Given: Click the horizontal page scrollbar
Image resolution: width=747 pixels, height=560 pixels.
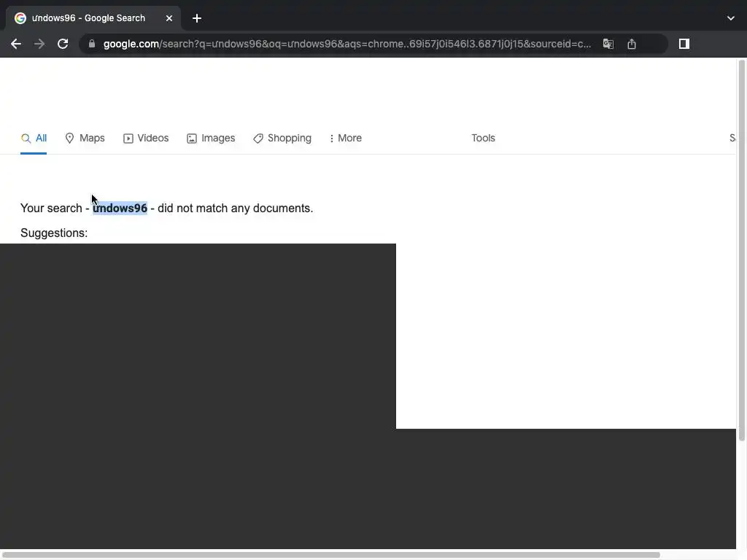Looking at the screenshot, I should click(330, 555).
